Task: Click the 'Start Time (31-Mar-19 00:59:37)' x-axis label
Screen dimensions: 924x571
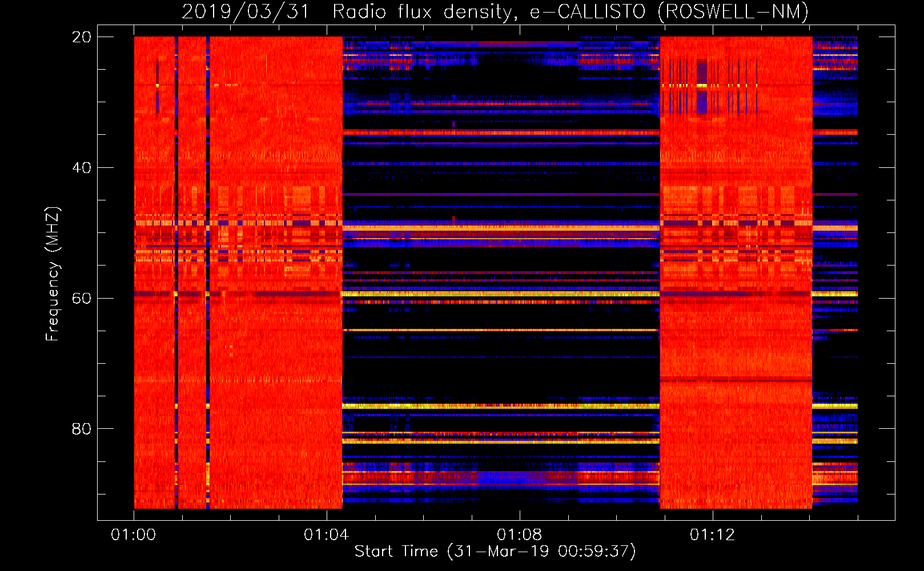Action: coord(495,552)
